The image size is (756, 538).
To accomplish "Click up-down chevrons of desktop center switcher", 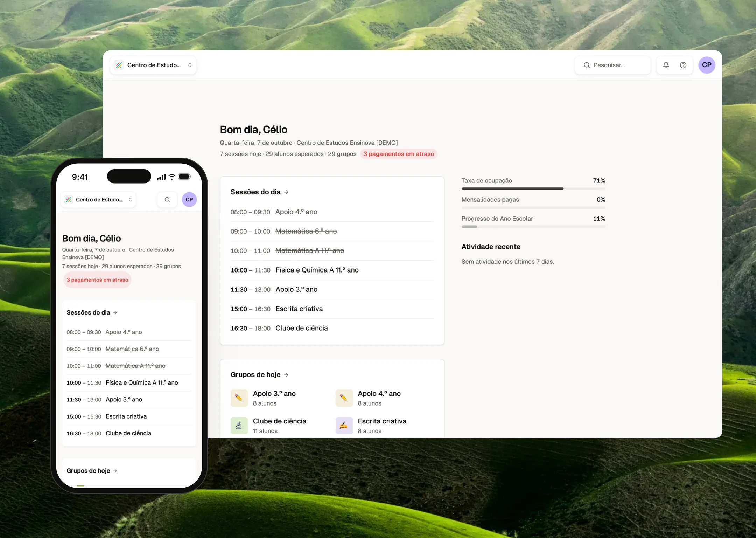I will coord(190,65).
